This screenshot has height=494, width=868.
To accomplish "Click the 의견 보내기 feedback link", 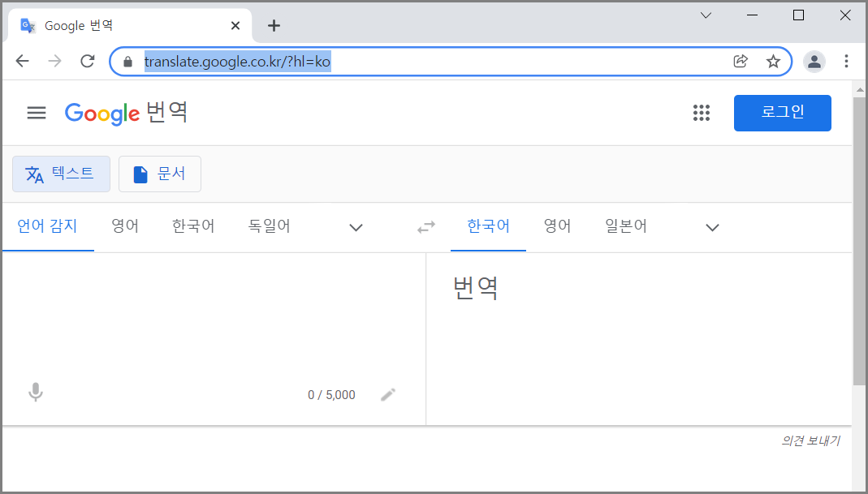I will click(810, 440).
